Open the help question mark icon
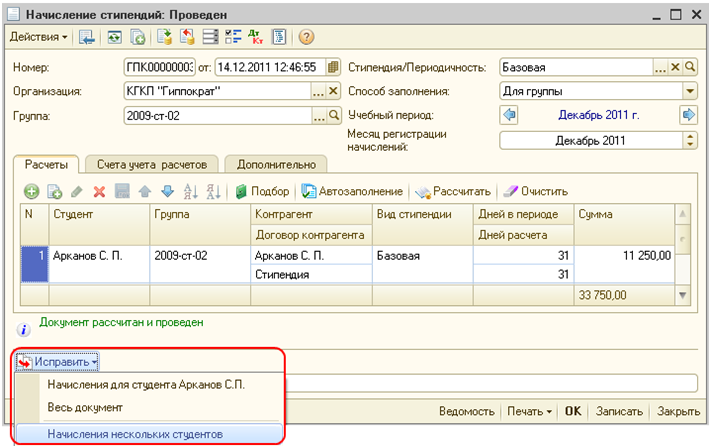Image resolution: width=711 pixels, height=448 pixels. click(x=306, y=37)
